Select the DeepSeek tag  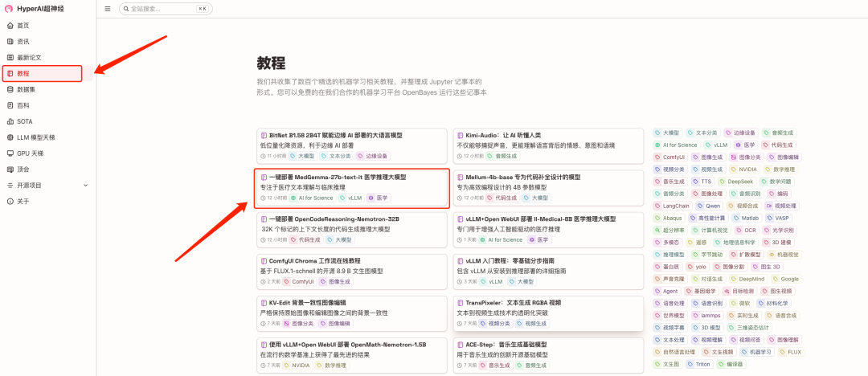pos(737,182)
